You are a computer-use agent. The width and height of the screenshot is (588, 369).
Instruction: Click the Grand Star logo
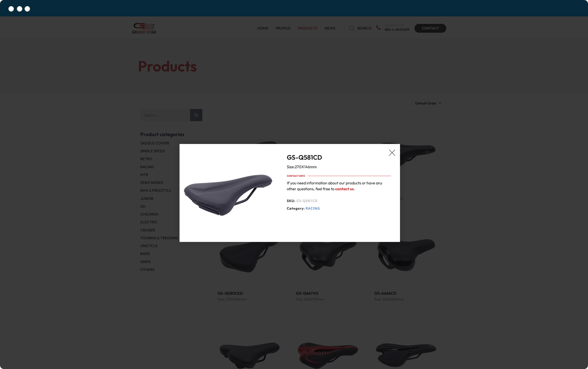click(144, 28)
